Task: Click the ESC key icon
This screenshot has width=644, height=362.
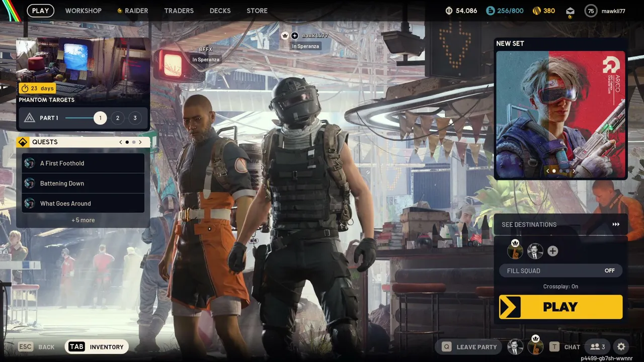Action: [x=26, y=346]
